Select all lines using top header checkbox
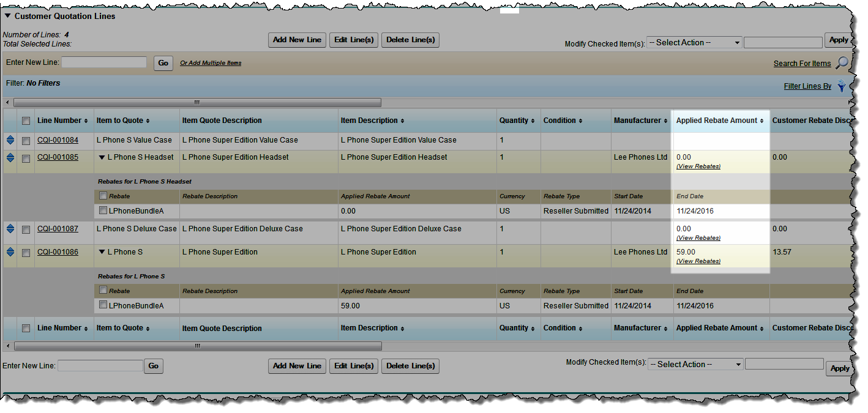The image size is (868, 413). [26, 121]
